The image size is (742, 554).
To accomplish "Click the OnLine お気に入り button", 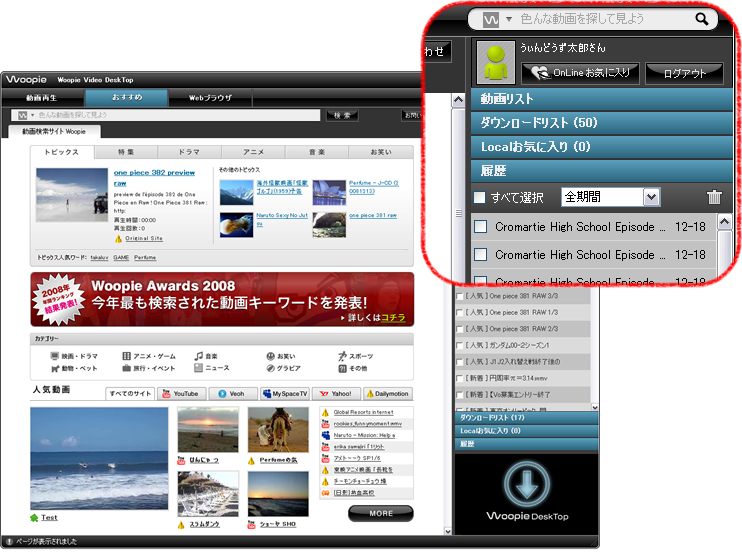I will tap(581, 73).
